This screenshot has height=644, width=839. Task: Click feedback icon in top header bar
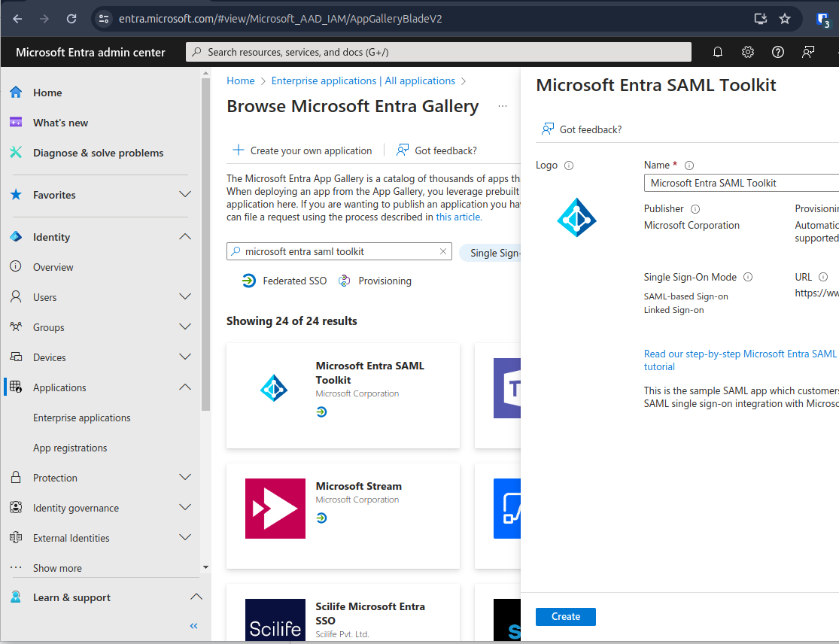click(x=807, y=52)
